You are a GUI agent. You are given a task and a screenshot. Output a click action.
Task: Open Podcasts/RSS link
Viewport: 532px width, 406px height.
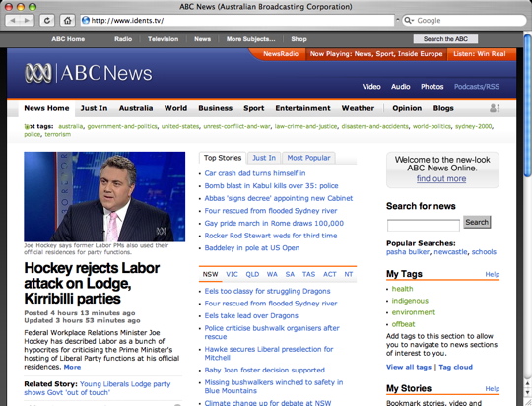[477, 87]
